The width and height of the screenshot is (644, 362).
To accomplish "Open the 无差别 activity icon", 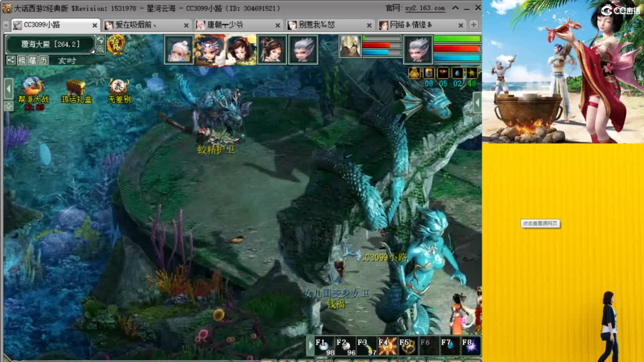I will click(x=119, y=90).
